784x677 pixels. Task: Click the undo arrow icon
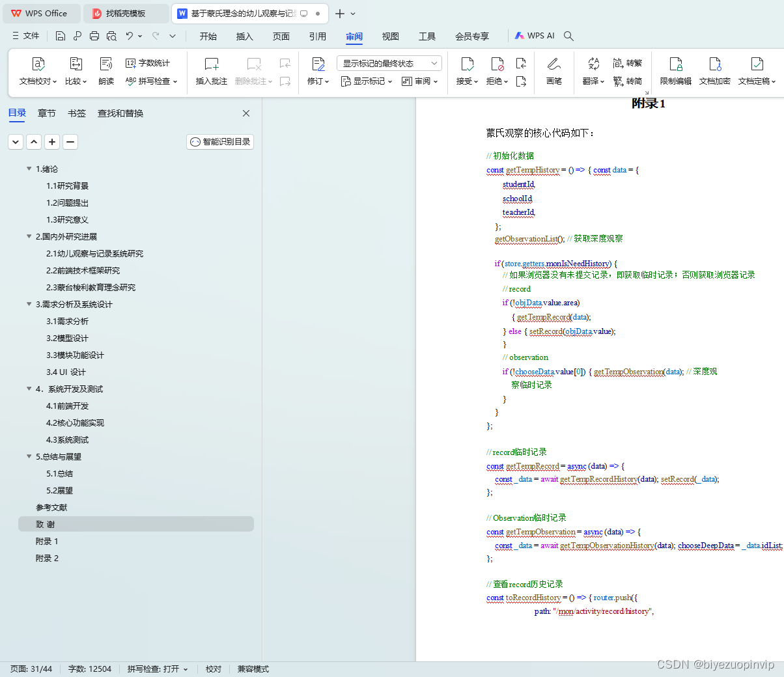130,36
